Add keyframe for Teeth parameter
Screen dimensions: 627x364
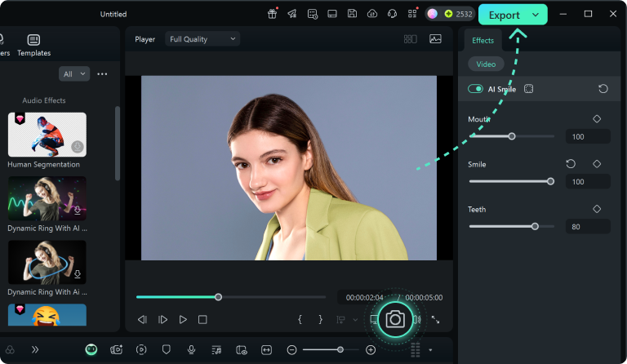click(x=597, y=209)
